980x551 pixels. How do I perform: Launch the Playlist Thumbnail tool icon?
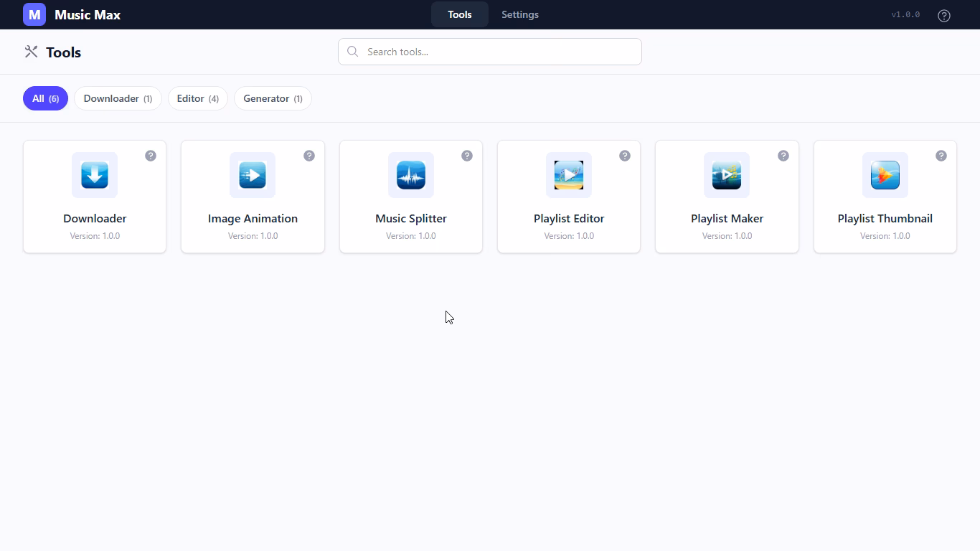(885, 175)
